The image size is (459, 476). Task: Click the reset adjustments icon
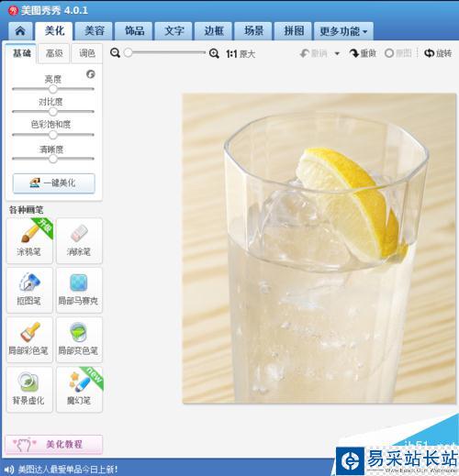pos(91,74)
